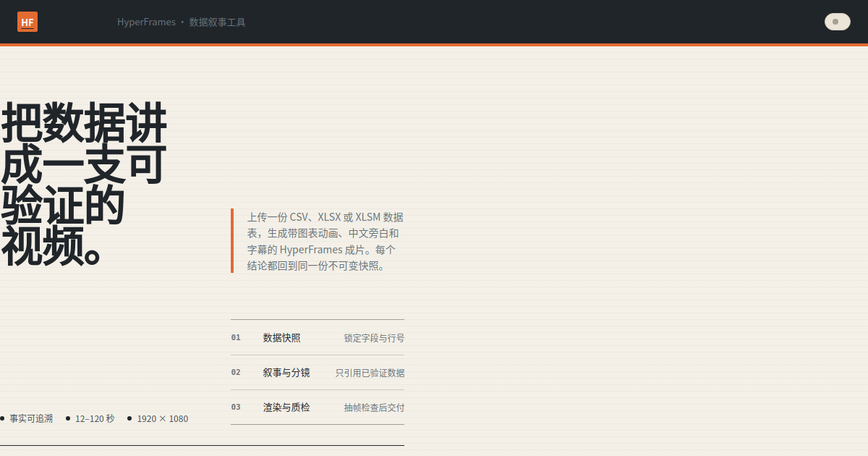The height and width of the screenshot is (456, 868).
Task: Select the 01 数据快照 step row
Action: [318, 337]
